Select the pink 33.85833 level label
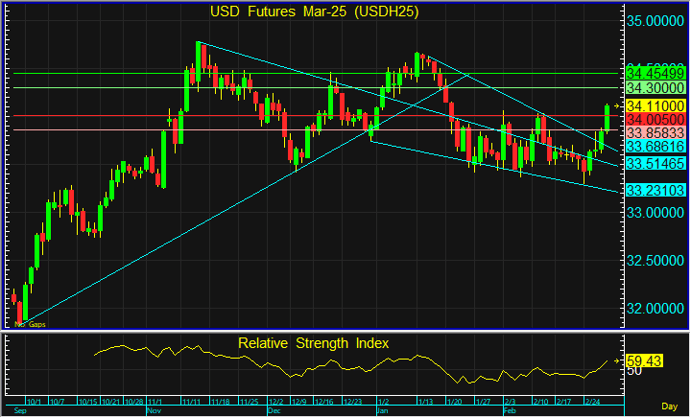The height and width of the screenshot is (418, 691). [x=655, y=132]
